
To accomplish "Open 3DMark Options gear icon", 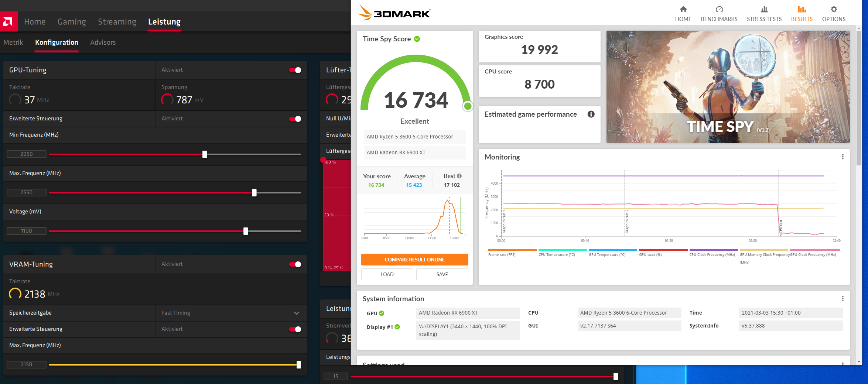I will [x=834, y=9].
